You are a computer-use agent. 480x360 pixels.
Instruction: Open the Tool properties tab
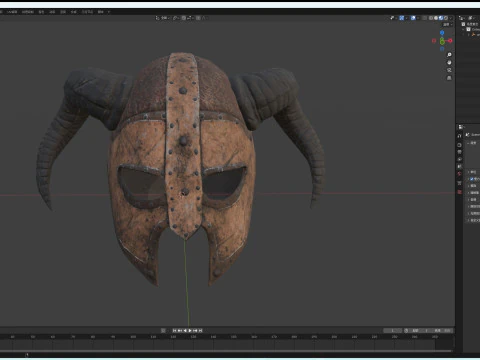coord(459,136)
